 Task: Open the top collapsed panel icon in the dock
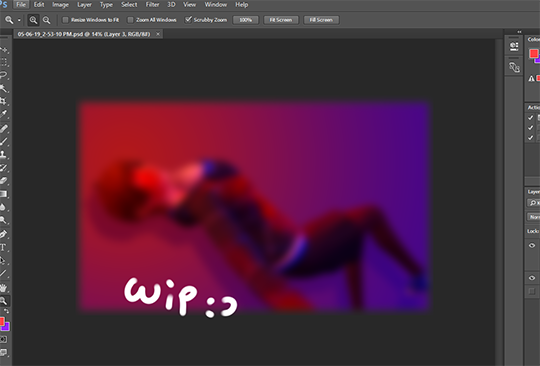pyautogui.click(x=514, y=46)
